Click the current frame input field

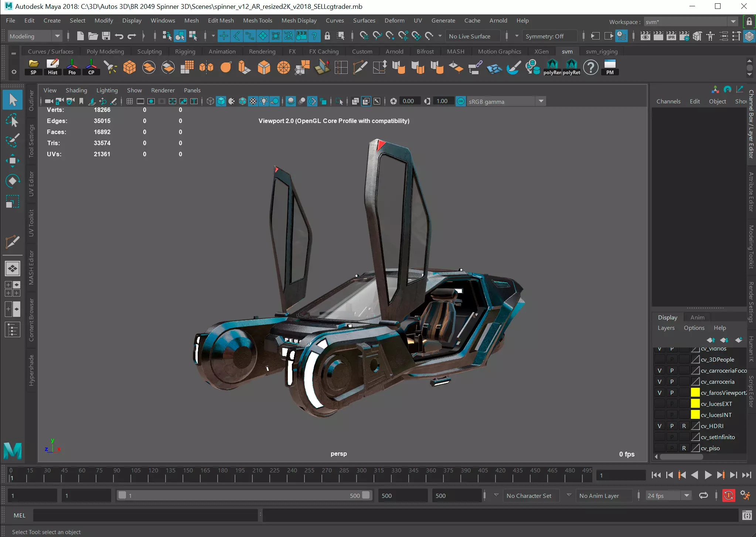tap(621, 475)
